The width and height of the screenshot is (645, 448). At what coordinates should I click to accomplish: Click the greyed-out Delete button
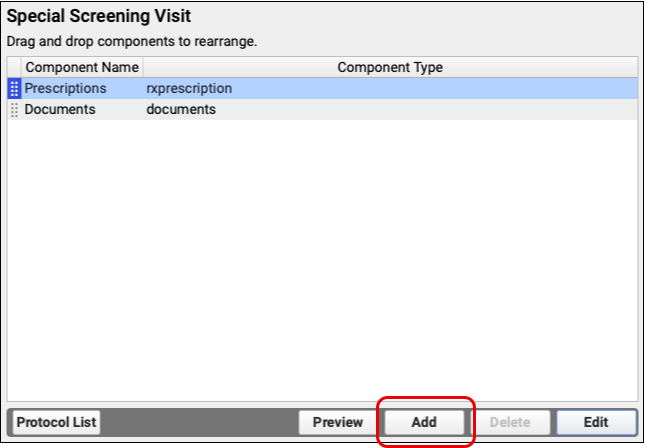tap(510, 422)
